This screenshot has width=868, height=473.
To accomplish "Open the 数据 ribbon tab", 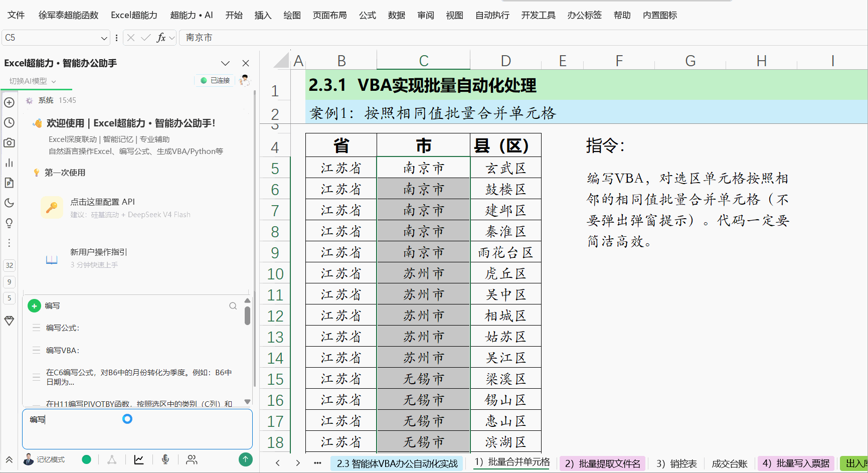I will click(x=397, y=15).
